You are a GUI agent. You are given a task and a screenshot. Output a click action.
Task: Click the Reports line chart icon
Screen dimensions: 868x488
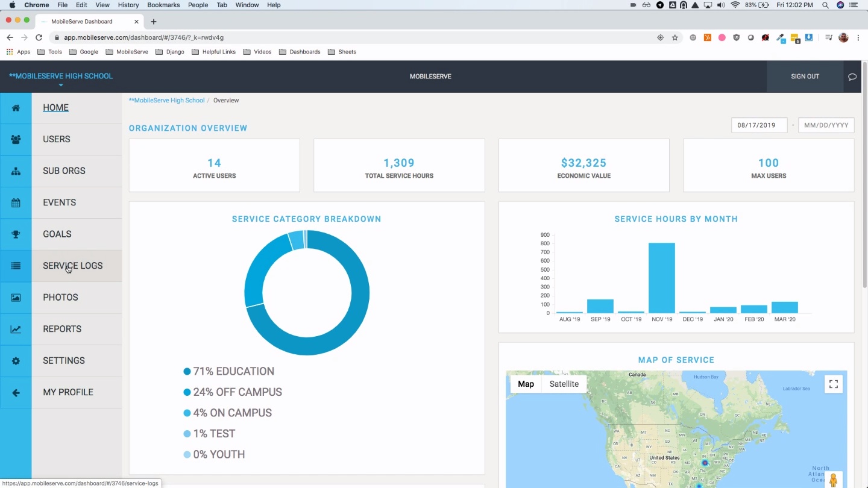[16, 329]
